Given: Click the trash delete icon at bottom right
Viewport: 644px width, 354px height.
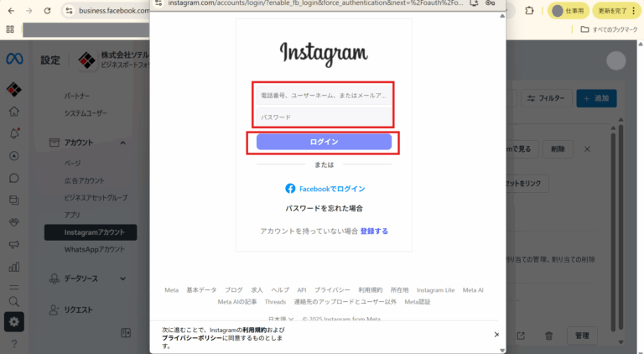Looking at the screenshot, I should pos(548,336).
